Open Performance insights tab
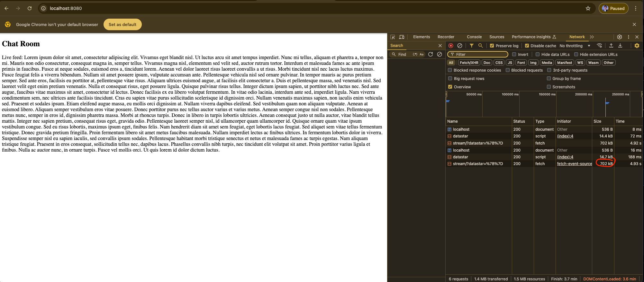This screenshot has height=282, width=644. [x=534, y=37]
